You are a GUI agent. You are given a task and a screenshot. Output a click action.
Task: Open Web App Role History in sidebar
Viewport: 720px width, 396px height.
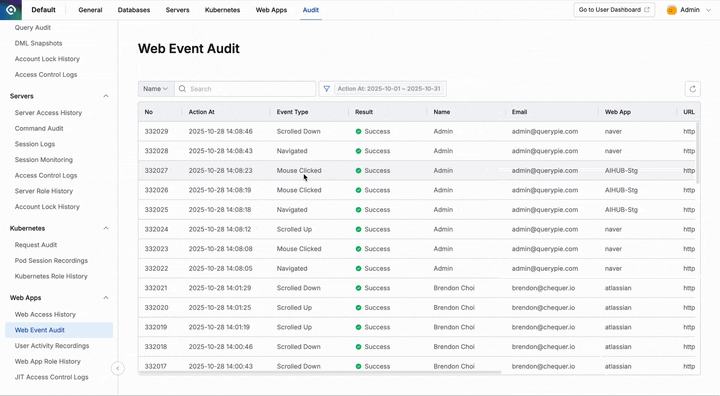click(x=47, y=362)
